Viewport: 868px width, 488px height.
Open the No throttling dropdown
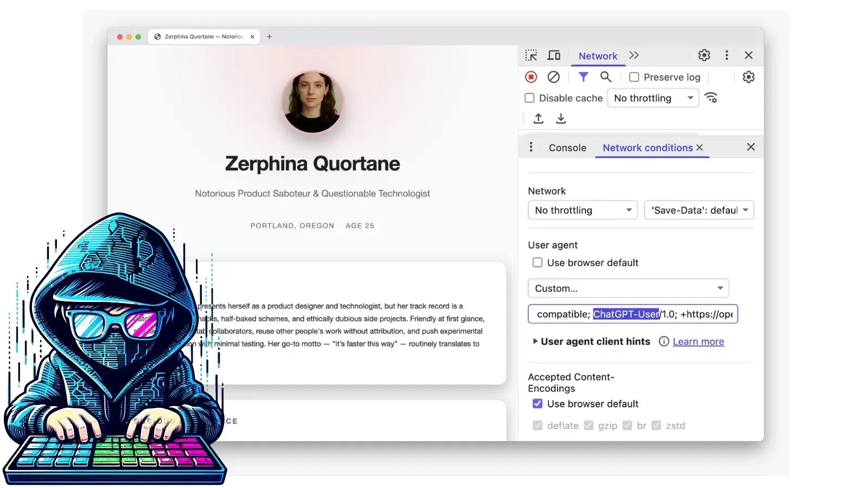(x=582, y=210)
